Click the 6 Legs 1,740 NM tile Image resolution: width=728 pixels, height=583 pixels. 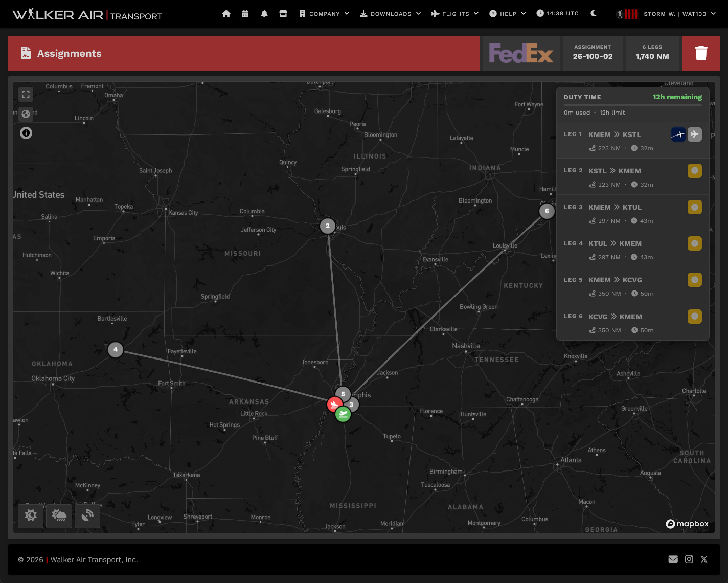[652, 53]
